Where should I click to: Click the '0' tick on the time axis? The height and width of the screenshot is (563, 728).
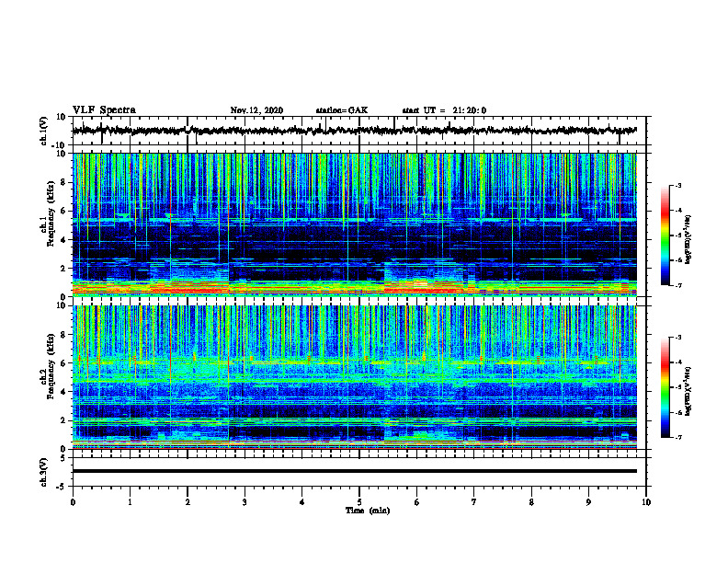tap(73, 502)
